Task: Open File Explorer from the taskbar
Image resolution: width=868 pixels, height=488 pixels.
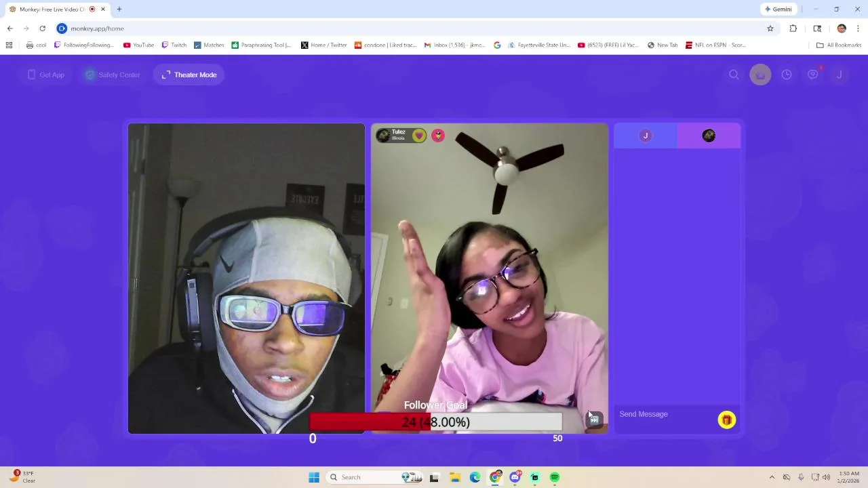Action: click(455, 477)
